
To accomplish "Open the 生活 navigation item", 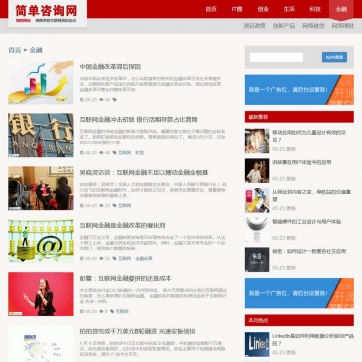I will click(x=289, y=9).
